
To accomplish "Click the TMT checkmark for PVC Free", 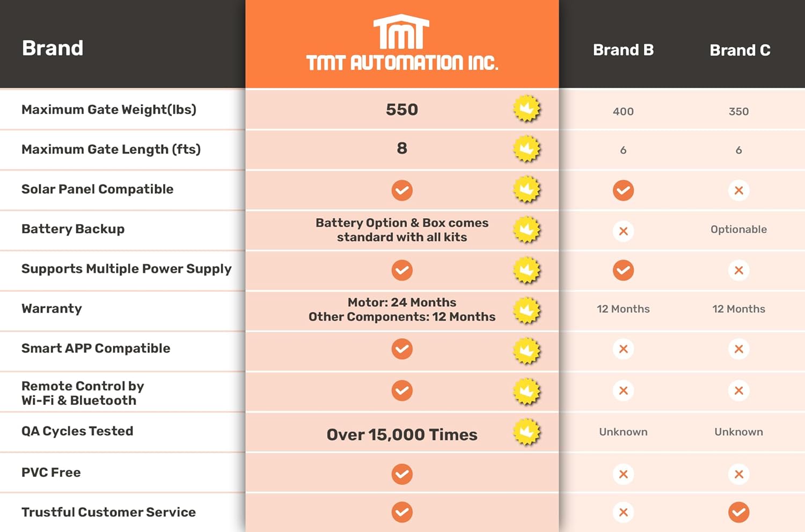I will 402,474.
